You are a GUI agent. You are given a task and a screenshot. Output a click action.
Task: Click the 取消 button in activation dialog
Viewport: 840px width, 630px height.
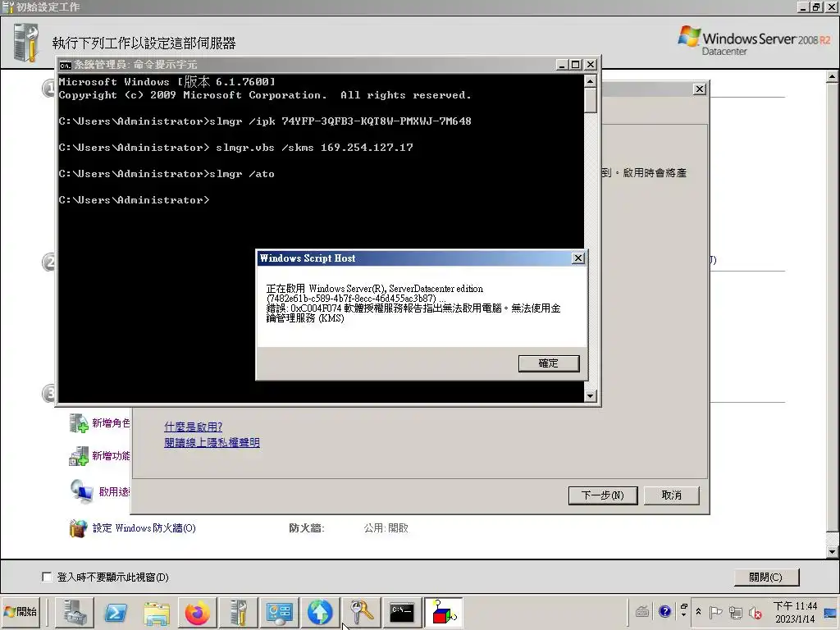point(671,495)
